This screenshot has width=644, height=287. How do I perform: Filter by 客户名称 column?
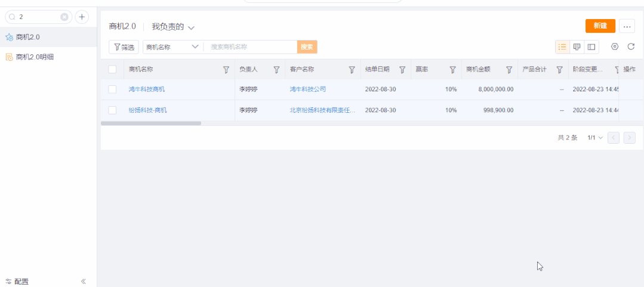point(352,70)
